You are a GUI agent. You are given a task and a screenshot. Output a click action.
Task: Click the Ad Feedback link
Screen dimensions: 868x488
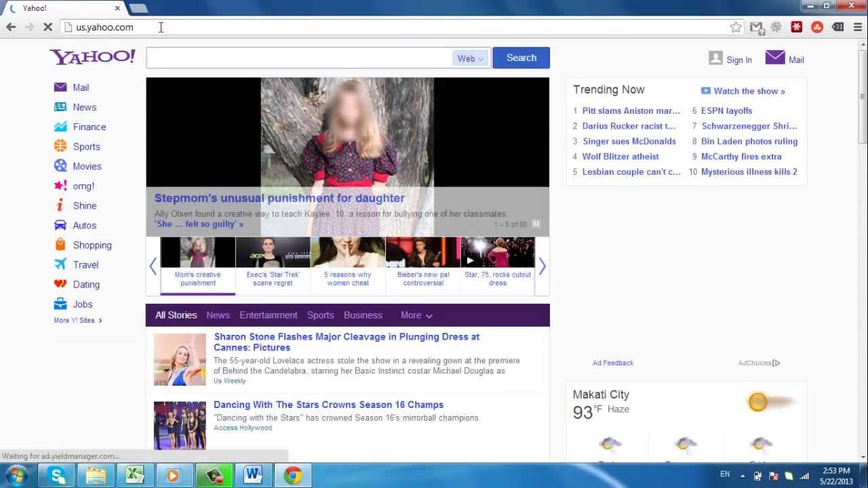613,363
